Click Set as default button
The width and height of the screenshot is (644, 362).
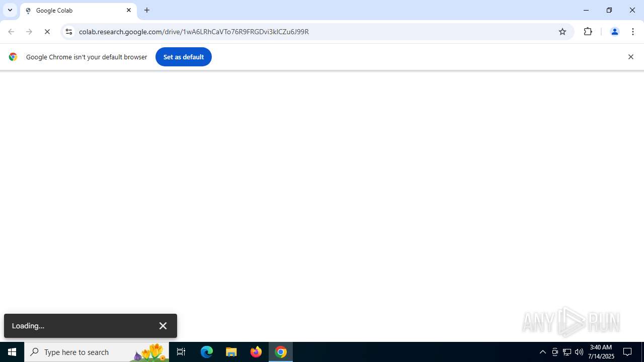click(x=184, y=57)
